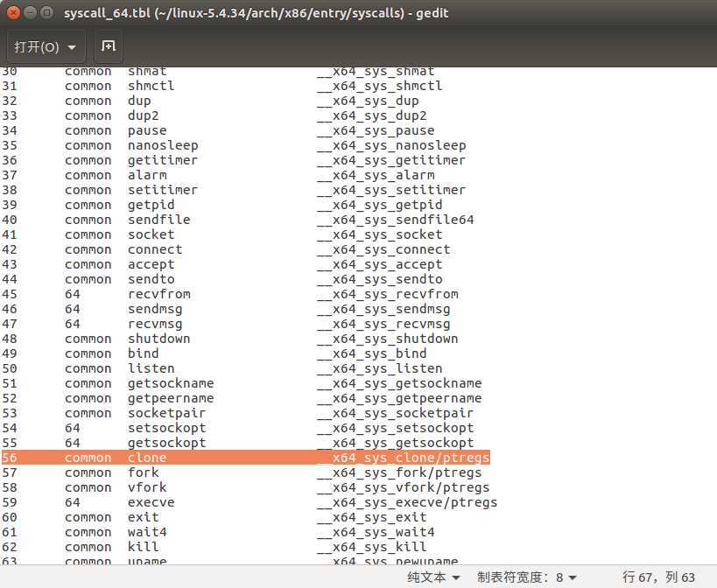This screenshot has width=717, height=588.
Task: Create a new document with the new-tab icon
Action: point(109,46)
